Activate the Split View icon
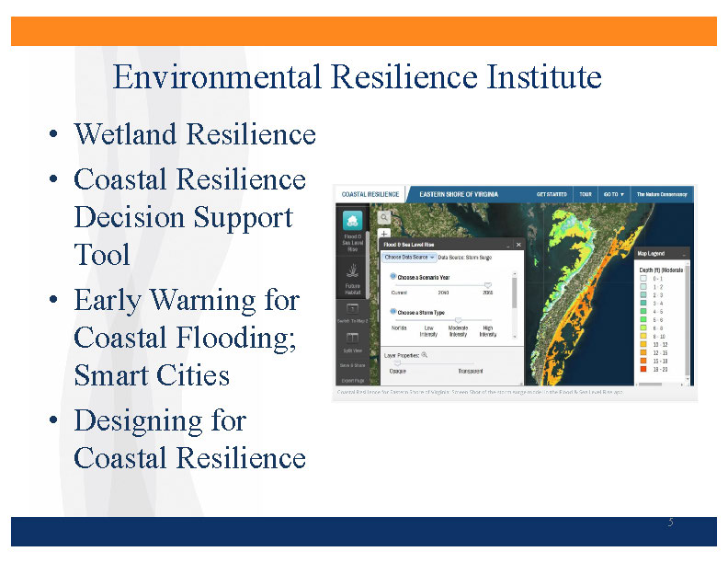The image size is (728, 563). (353, 339)
